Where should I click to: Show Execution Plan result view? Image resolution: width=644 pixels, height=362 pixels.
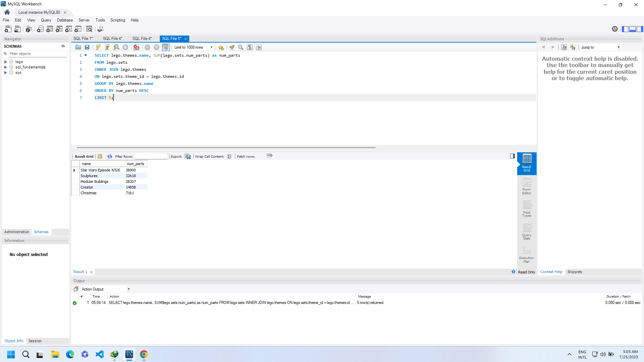(527, 255)
